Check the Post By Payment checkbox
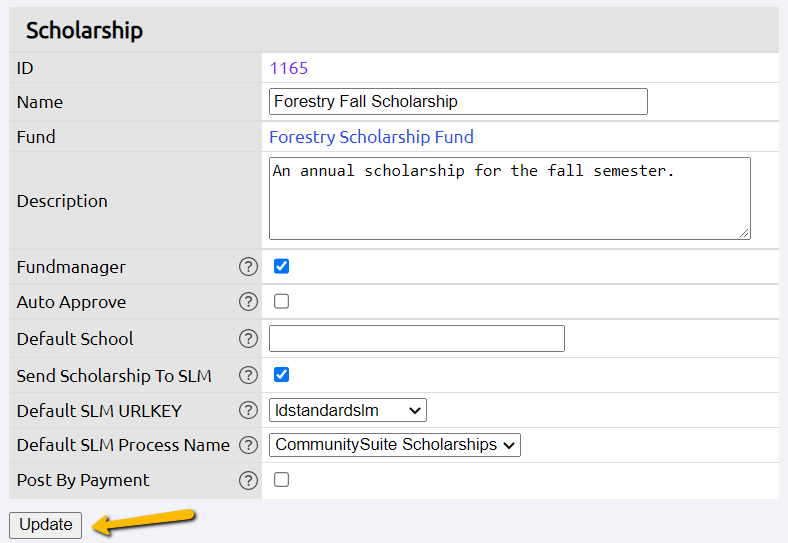 pyautogui.click(x=281, y=480)
